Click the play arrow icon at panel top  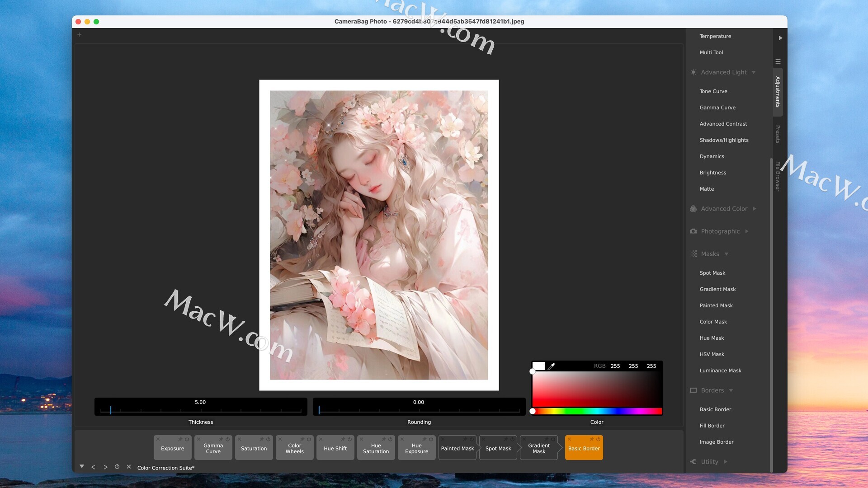click(x=780, y=38)
